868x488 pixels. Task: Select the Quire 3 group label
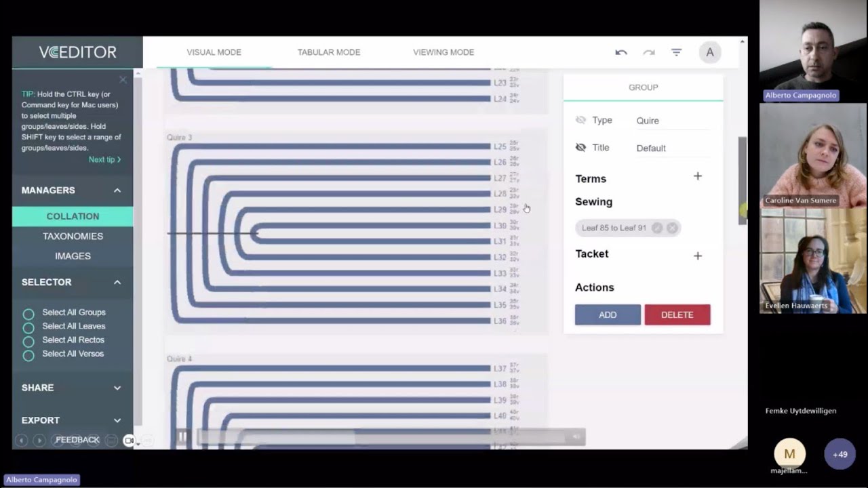(x=180, y=138)
